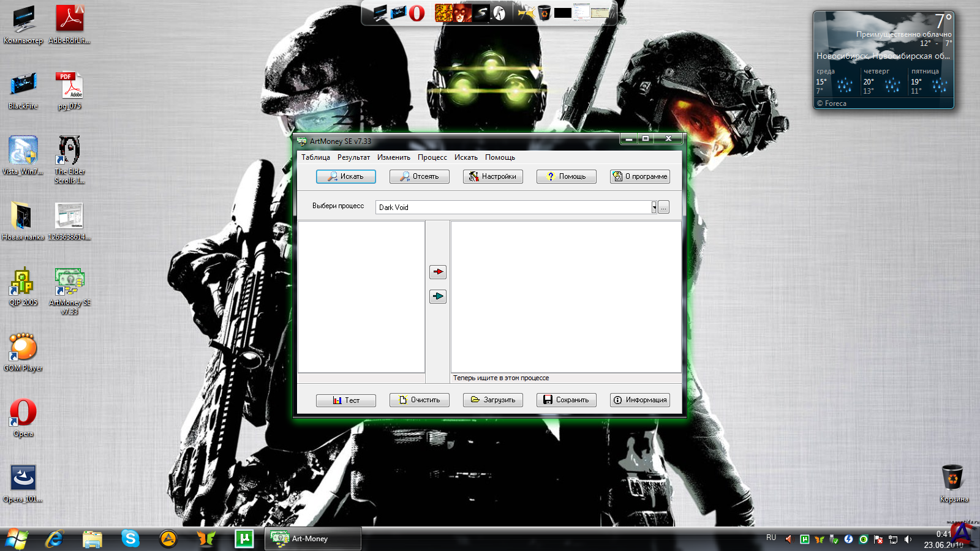Open the GOM Player desktop icon
980x551 pixels.
[23, 348]
